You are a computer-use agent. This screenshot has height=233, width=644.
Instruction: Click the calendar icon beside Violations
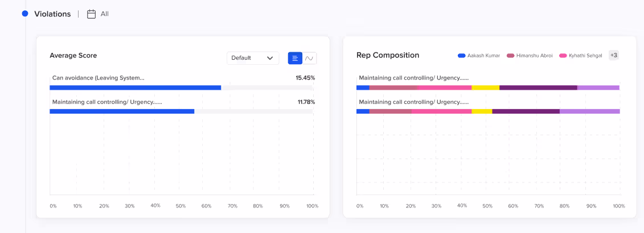click(91, 14)
